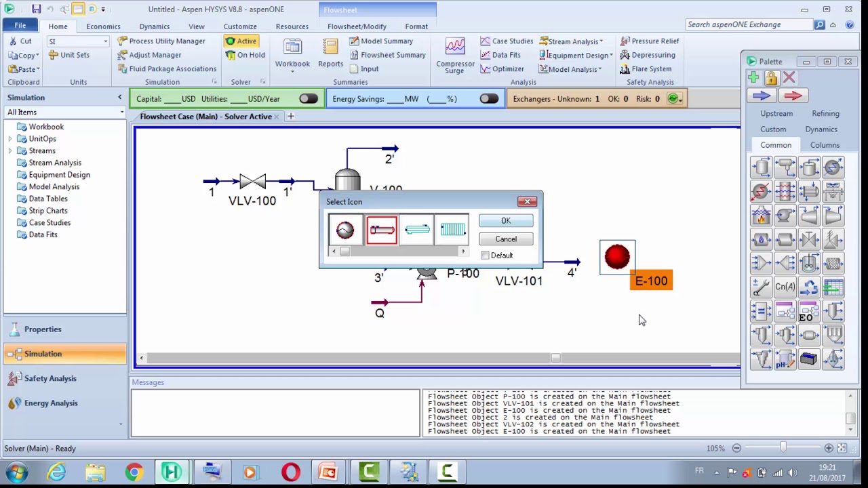Click the red energy stream arrow in Palette
The height and width of the screenshot is (488, 868).
pos(793,96)
